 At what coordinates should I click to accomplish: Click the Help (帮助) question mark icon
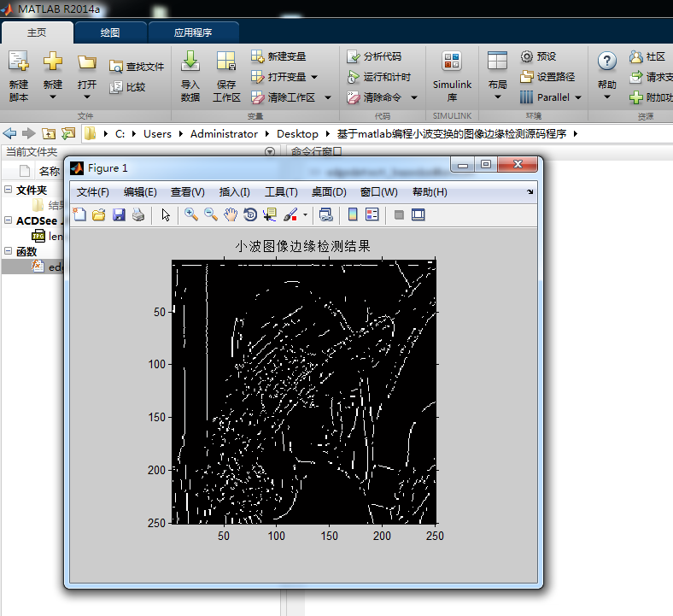click(607, 62)
